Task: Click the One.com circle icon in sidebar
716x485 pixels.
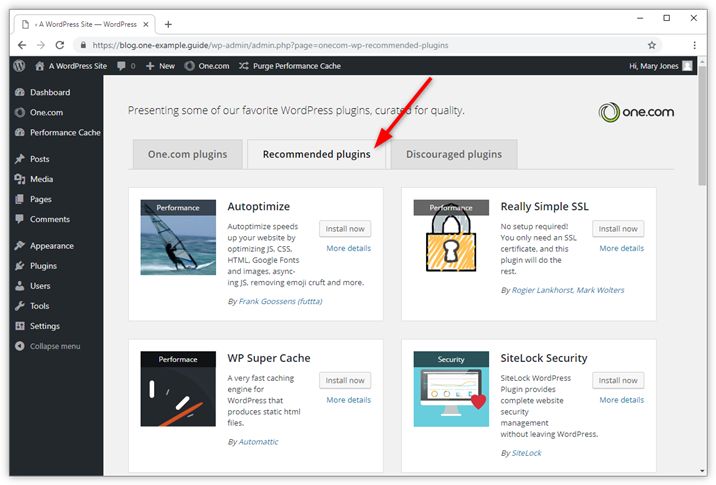Action: click(20, 112)
